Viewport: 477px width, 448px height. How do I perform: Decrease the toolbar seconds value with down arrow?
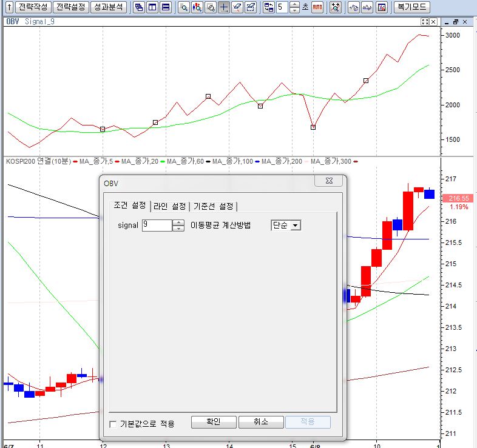[x=294, y=10]
